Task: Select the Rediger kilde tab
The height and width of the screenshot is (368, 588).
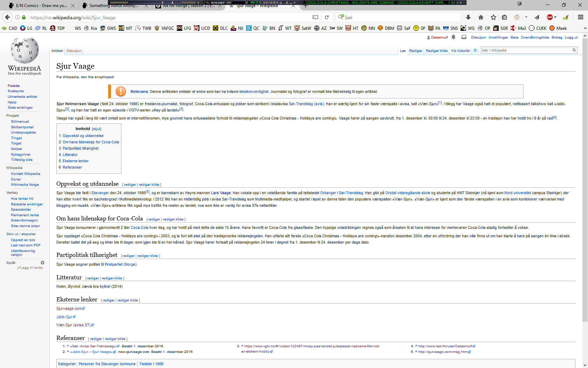Action: 436,50
